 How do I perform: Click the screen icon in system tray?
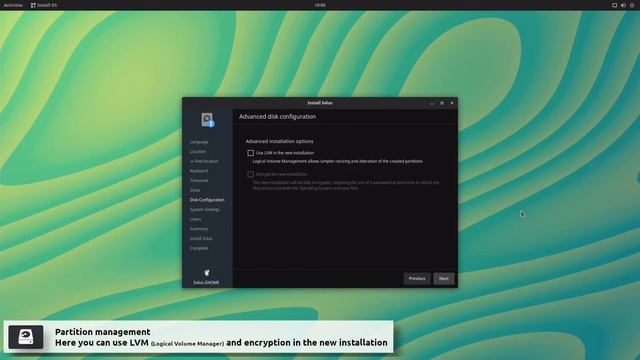(614, 5)
